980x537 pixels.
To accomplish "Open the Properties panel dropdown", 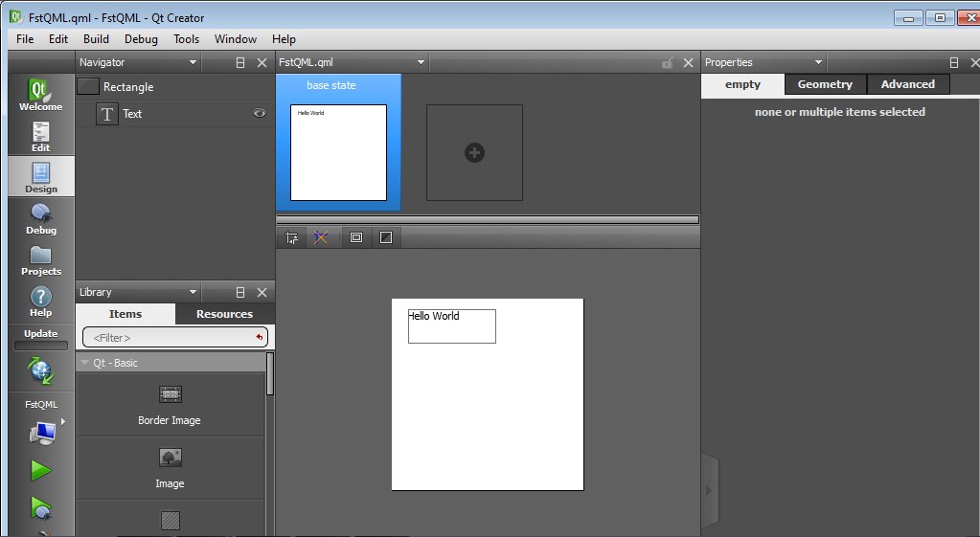I will 818,62.
